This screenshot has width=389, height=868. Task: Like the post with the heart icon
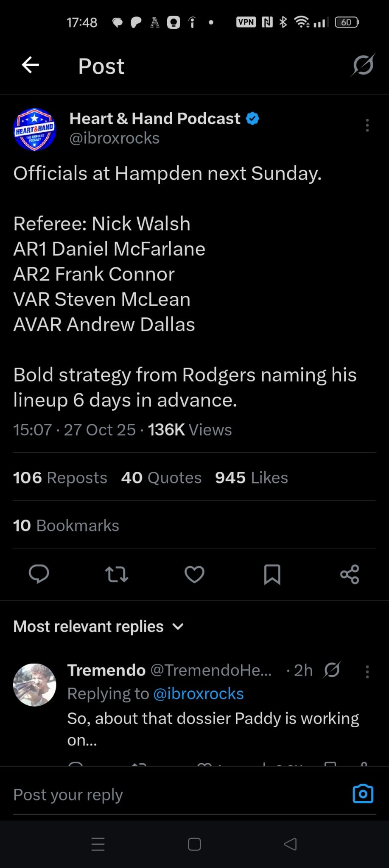pyautogui.click(x=195, y=574)
